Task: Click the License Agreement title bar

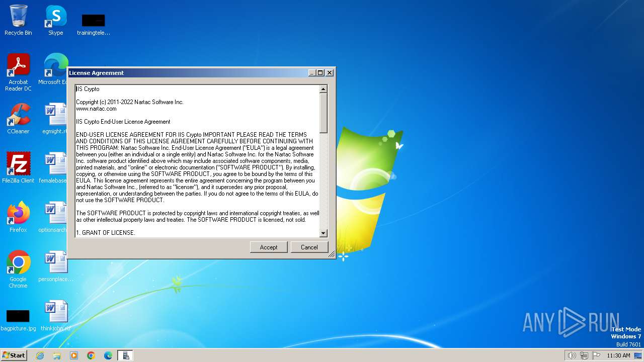Action: point(187,73)
